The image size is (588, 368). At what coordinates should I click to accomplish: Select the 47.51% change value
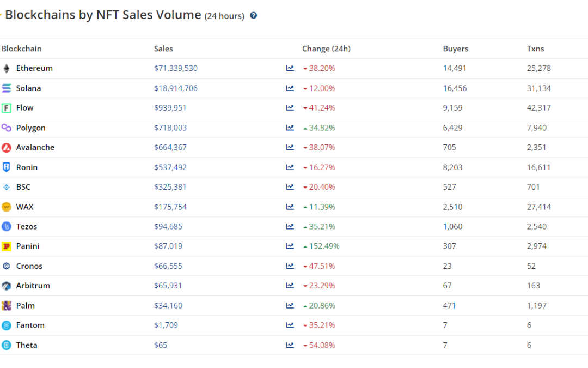tap(322, 266)
